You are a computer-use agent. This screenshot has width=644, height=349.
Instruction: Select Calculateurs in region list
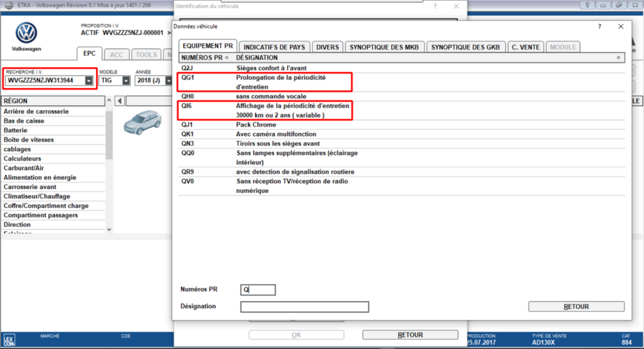[x=53, y=159]
